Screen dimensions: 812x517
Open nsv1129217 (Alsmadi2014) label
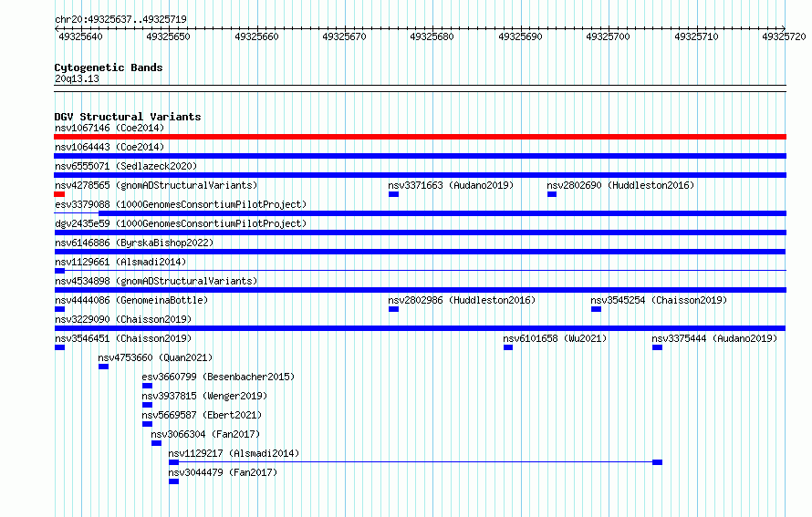click(234, 453)
